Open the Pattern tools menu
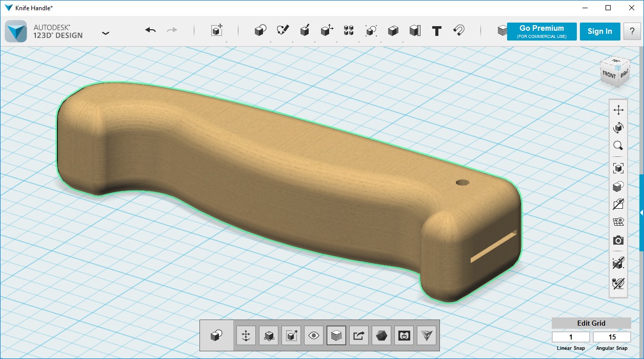This screenshot has width=644, height=359. [349, 31]
